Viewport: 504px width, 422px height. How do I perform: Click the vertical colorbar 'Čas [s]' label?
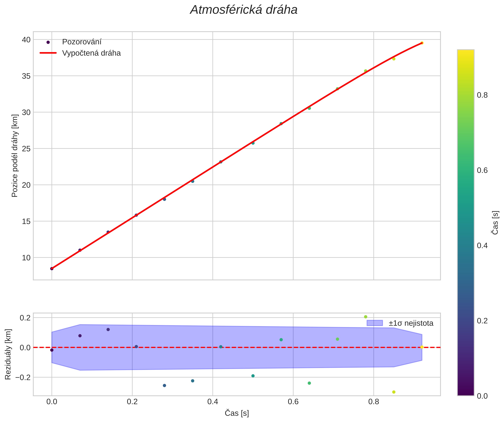pyautogui.click(x=495, y=223)
